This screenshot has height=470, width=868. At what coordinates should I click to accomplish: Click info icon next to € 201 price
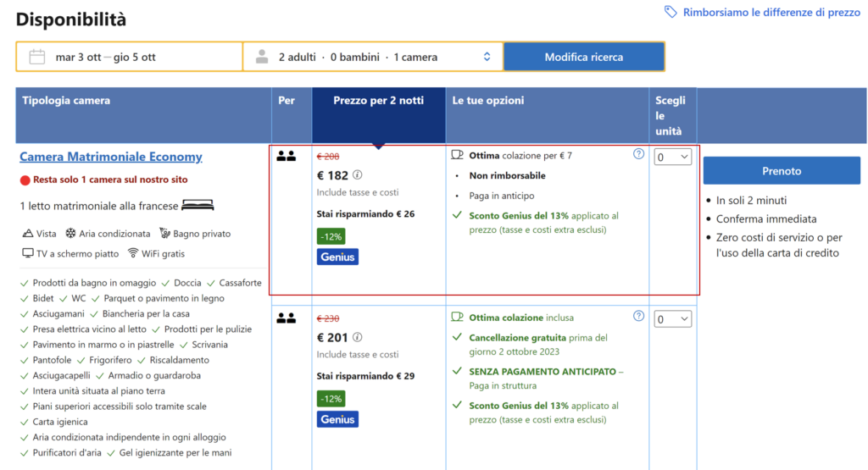[x=357, y=338]
